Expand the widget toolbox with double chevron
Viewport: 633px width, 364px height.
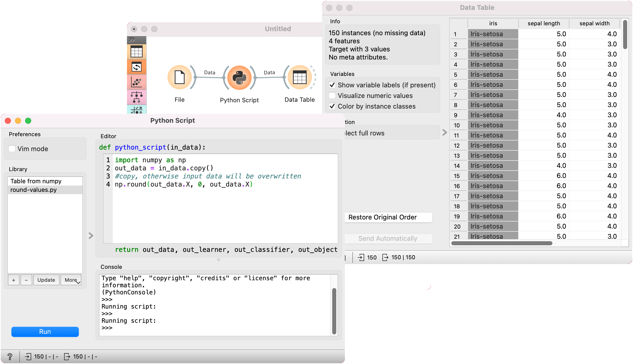tap(132, 39)
